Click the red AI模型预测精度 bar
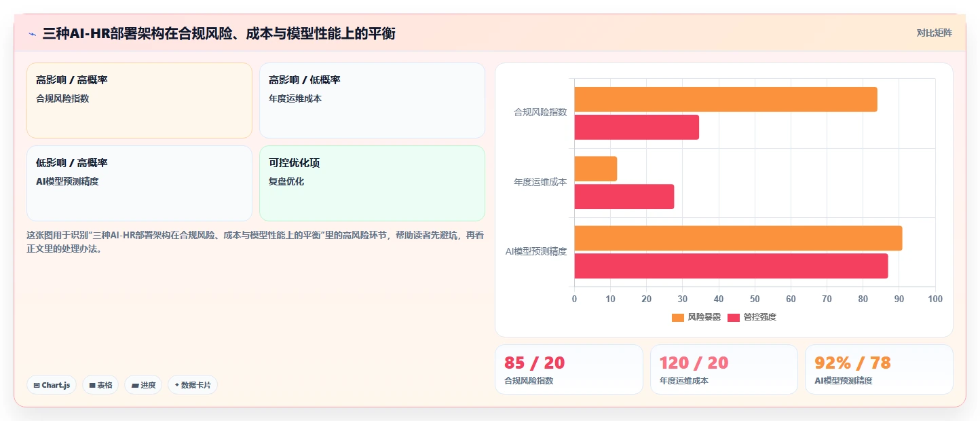 click(x=731, y=266)
